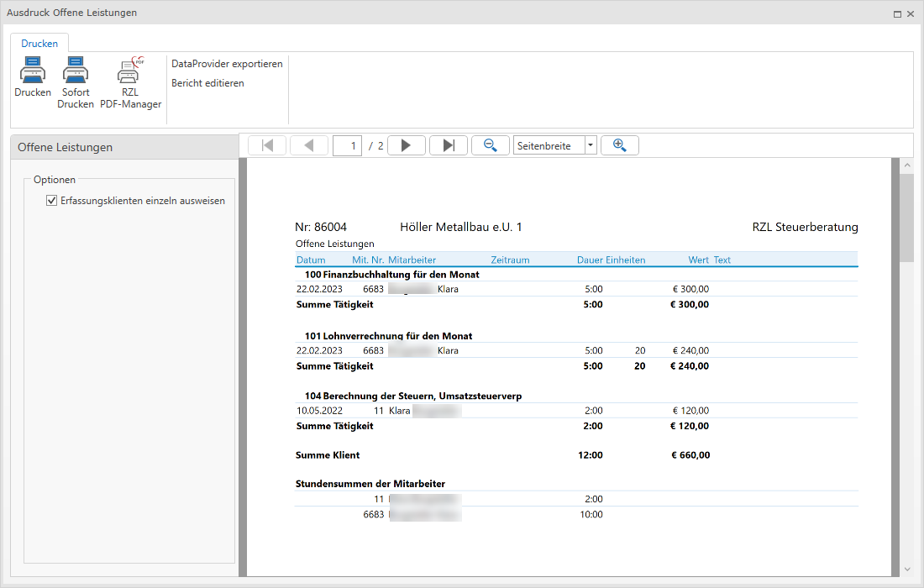
Task: Click the preview vertical scrollbar thumb
Action: pos(906,218)
